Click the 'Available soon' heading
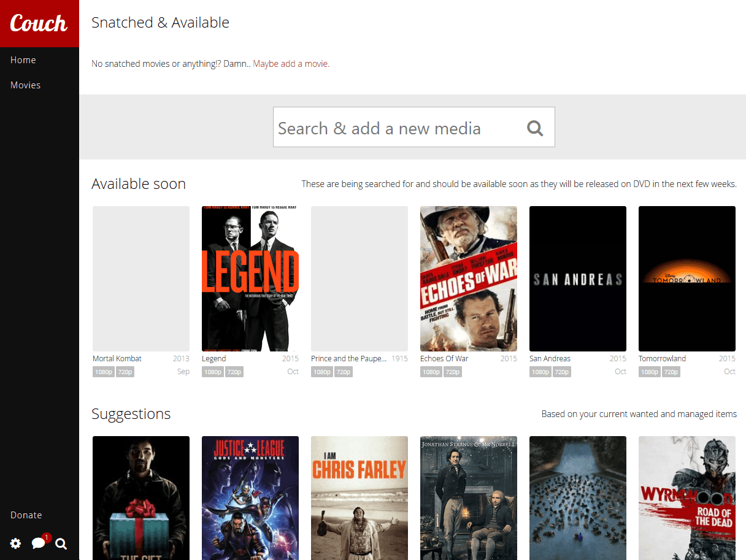This screenshot has width=746, height=560. point(139,184)
